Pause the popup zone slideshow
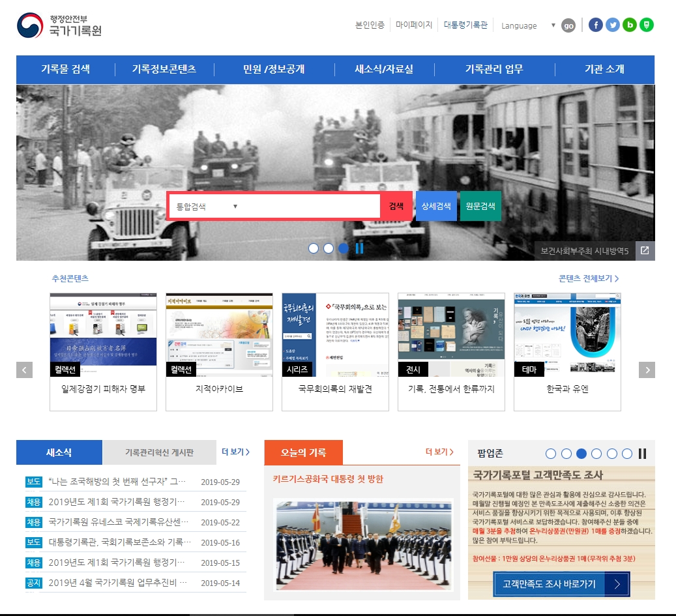The image size is (676, 616). pyautogui.click(x=642, y=454)
